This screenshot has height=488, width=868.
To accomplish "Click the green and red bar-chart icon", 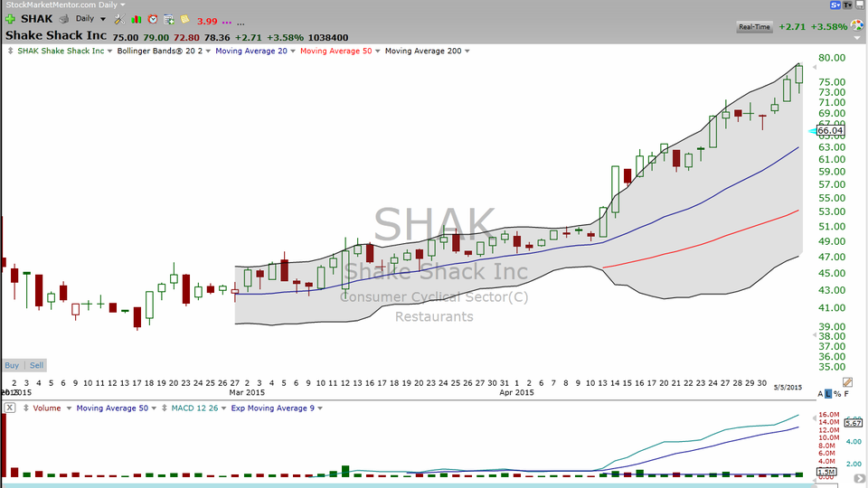I will point(137,19).
